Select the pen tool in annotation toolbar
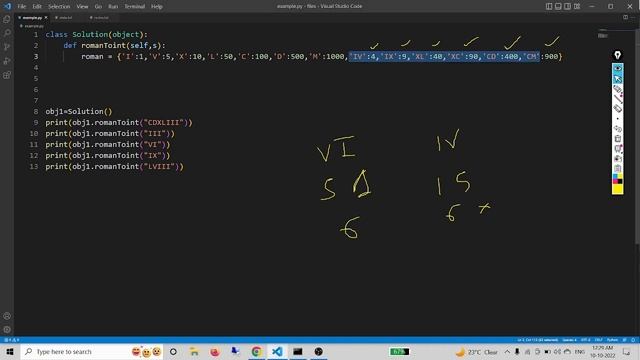The image size is (640, 360). pos(618,89)
